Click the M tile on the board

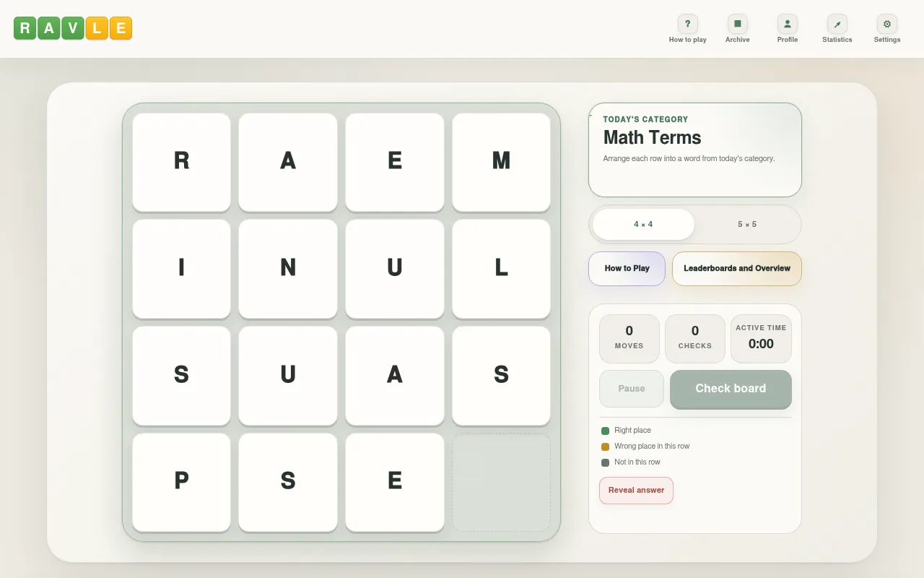tap(501, 162)
